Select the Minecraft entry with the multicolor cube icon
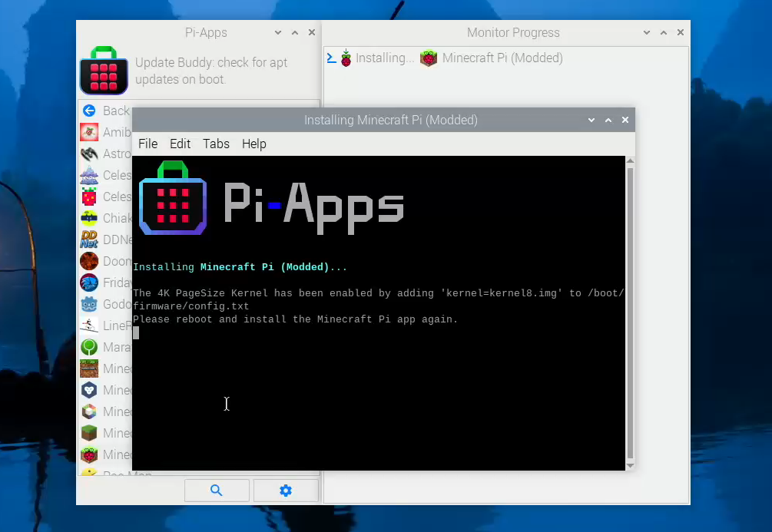This screenshot has width=772, height=532. pyautogui.click(x=89, y=411)
